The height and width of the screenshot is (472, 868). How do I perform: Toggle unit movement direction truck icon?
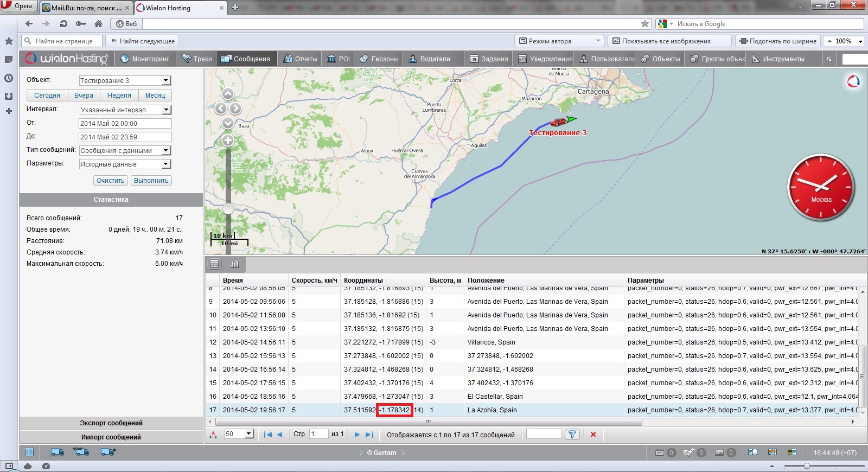tap(108, 452)
